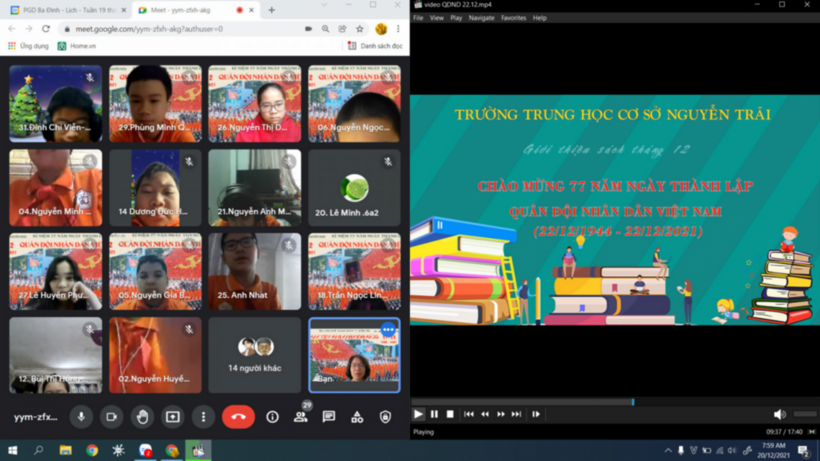Open the Navigate menu in player
The height and width of the screenshot is (461, 820).
481,18
